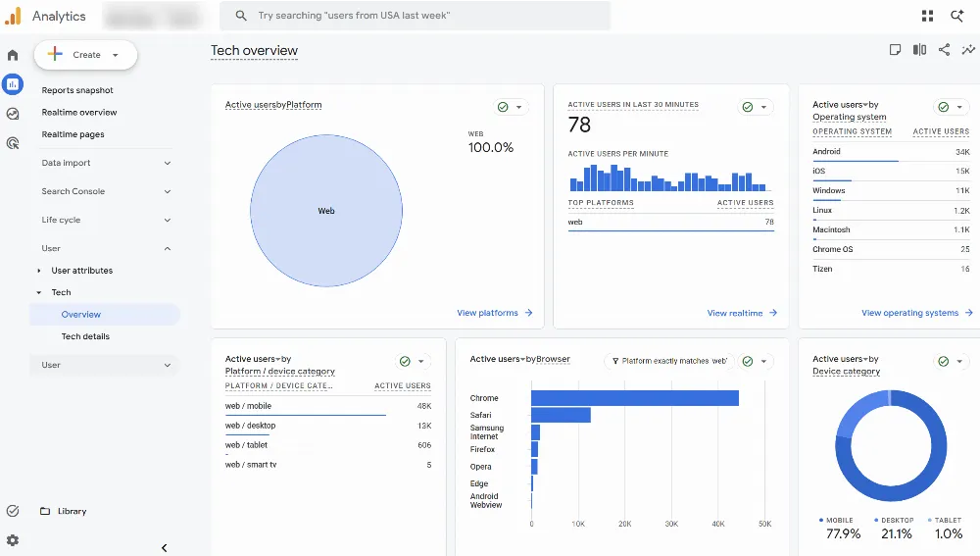Click the Android row in Operating system table
The width and height of the screenshot is (980, 556).
891,152
